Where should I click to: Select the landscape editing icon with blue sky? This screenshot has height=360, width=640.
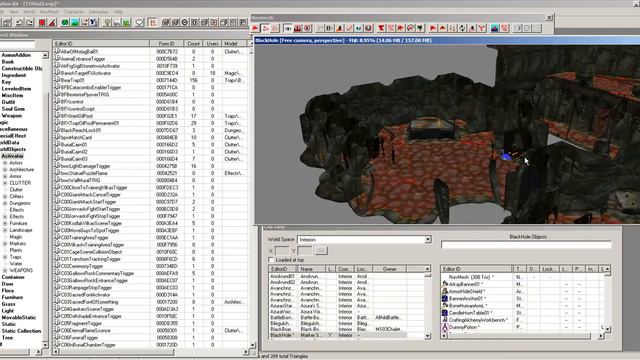pyautogui.click(x=75, y=22)
